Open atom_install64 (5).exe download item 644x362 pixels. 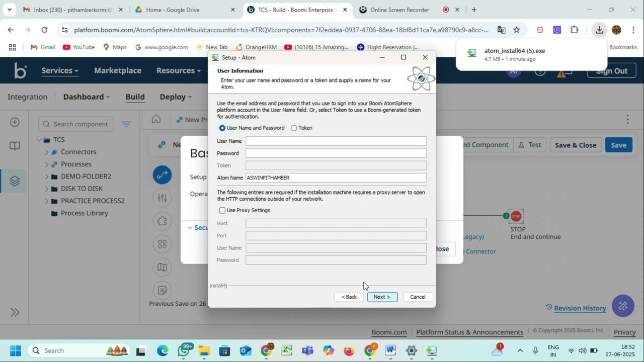click(x=531, y=54)
